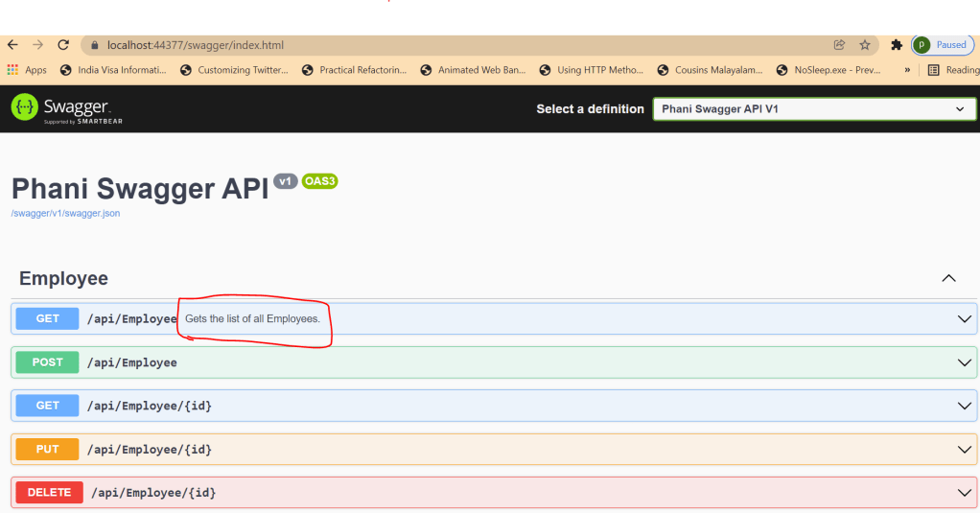980x513 pixels.
Task: Click the site padlock icon
Action: click(94, 45)
